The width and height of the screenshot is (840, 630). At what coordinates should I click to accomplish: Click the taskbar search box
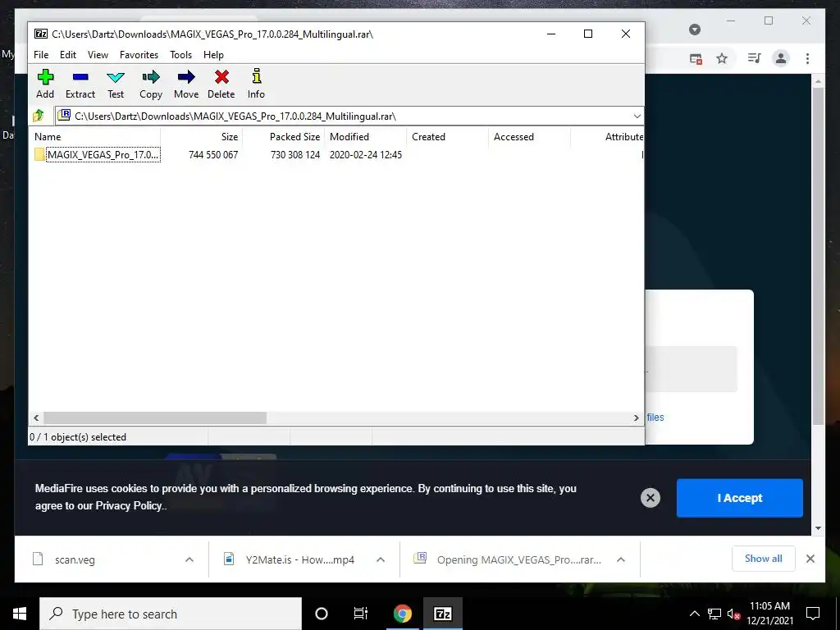171,614
